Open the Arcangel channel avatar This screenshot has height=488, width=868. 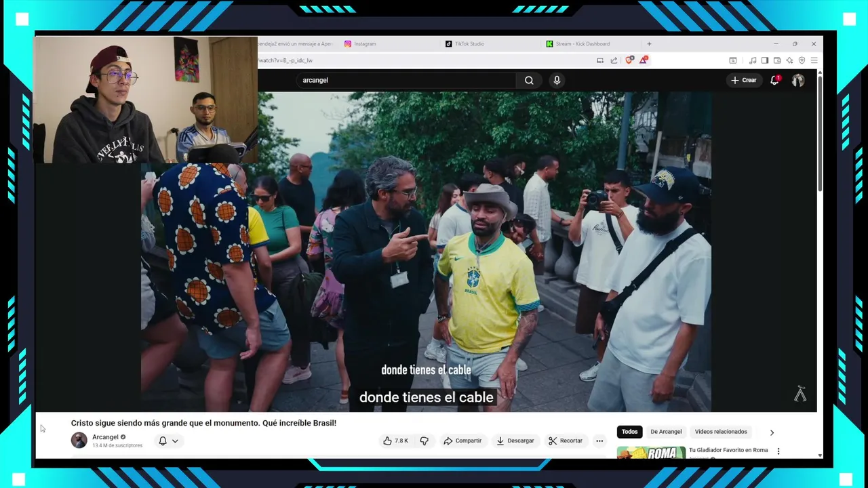(79, 440)
